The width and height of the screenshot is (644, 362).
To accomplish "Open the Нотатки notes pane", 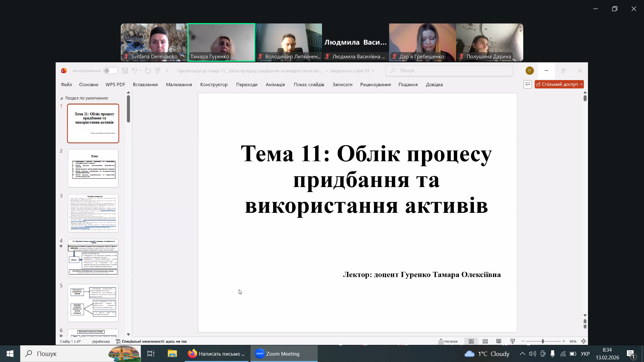I will click(x=448, y=341).
